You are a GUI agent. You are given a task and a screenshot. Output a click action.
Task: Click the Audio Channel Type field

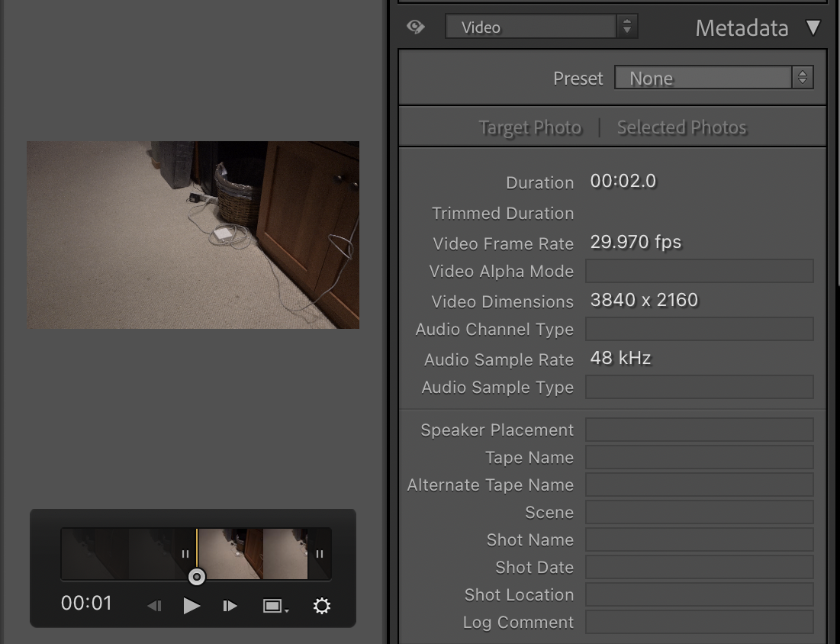point(698,328)
